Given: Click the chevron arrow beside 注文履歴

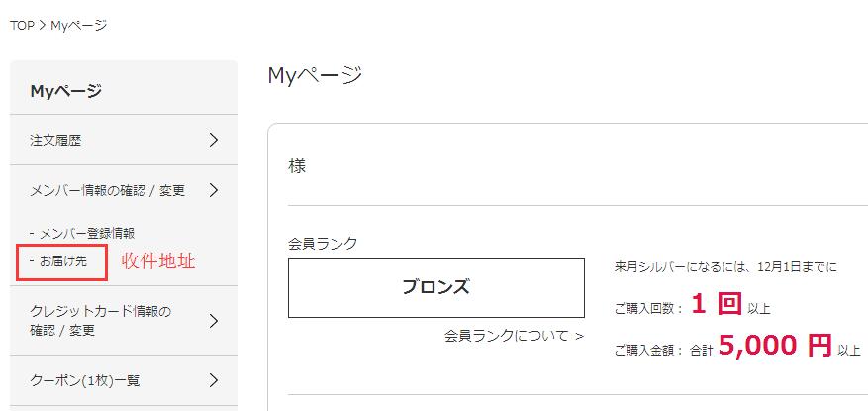Looking at the screenshot, I should point(214,140).
